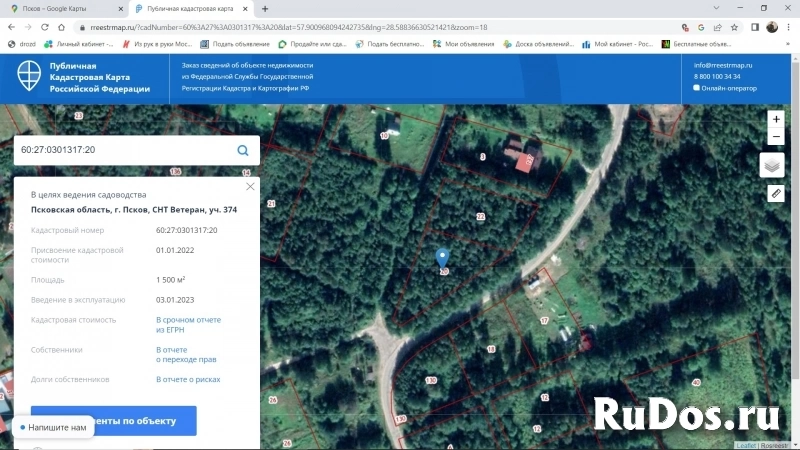800x450 pixels.
Task: Click the cadastral number search field
Action: [x=120, y=151]
